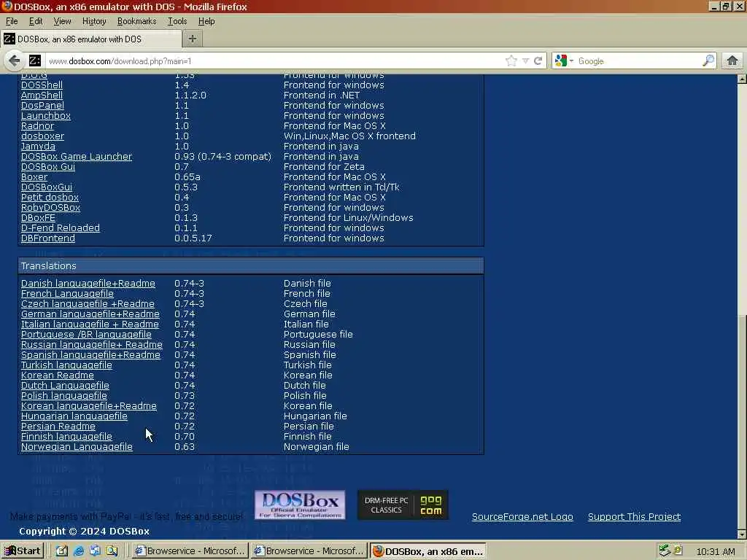
Task: Open the Petit dosbox link
Action: click(x=50, y=198)
